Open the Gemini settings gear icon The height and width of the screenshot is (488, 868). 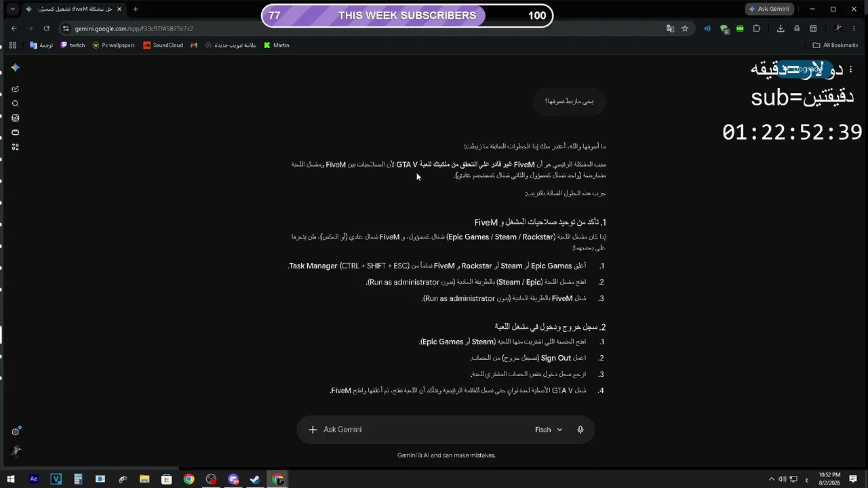16,432
